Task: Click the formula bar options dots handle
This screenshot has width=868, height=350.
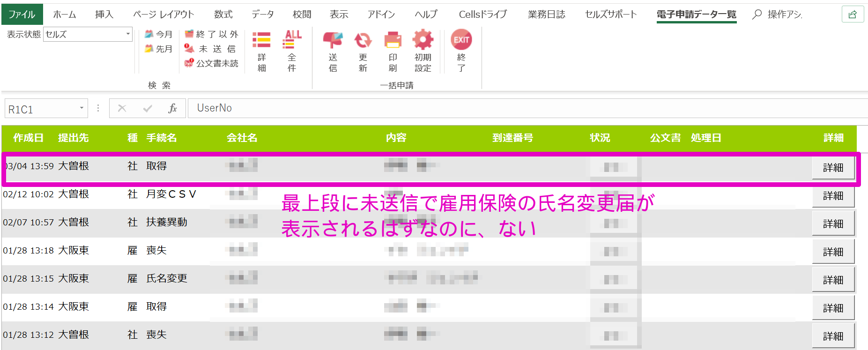Action: [x=98, y=108]
